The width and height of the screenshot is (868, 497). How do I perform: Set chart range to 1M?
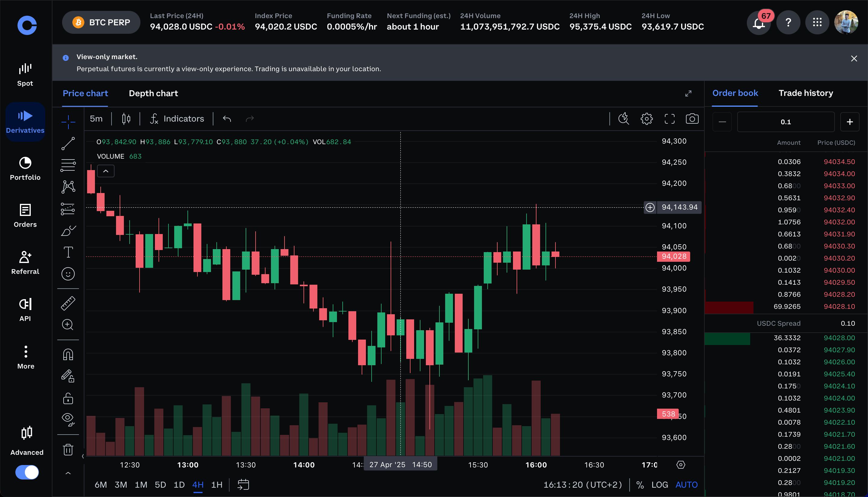[x=141, y=485]
